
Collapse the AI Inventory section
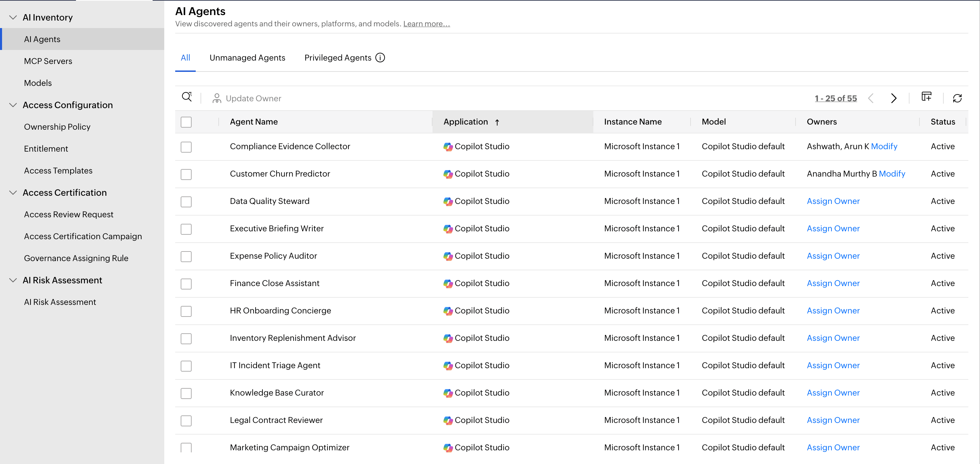pyautogui.click(x=13, y=17)
